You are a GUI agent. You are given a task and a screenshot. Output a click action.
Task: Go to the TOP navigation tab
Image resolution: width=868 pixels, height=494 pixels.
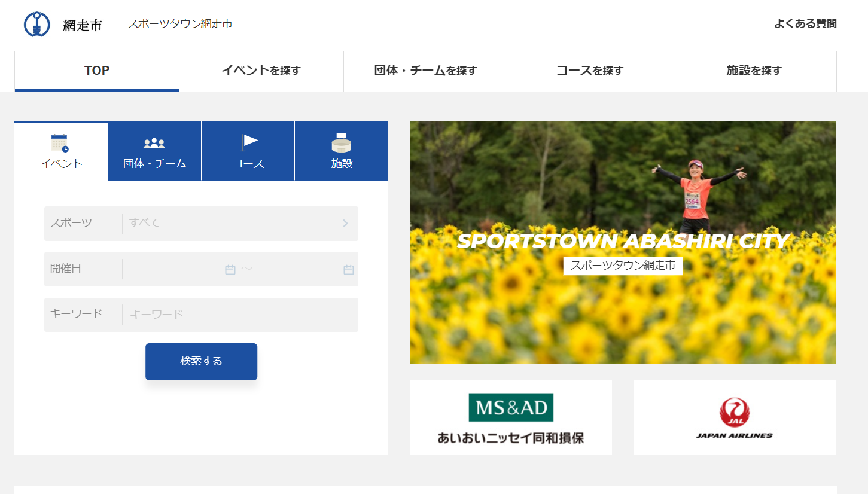pos(97,71)
